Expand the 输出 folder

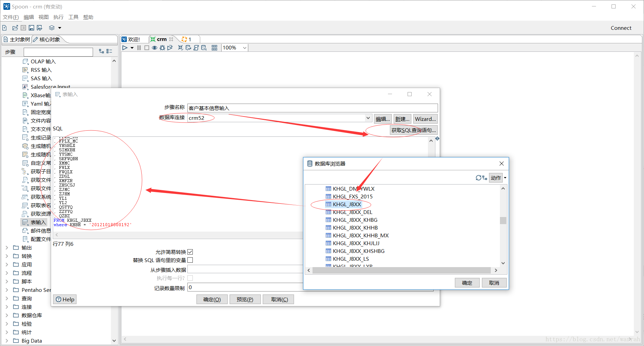(x=7, y=247)
